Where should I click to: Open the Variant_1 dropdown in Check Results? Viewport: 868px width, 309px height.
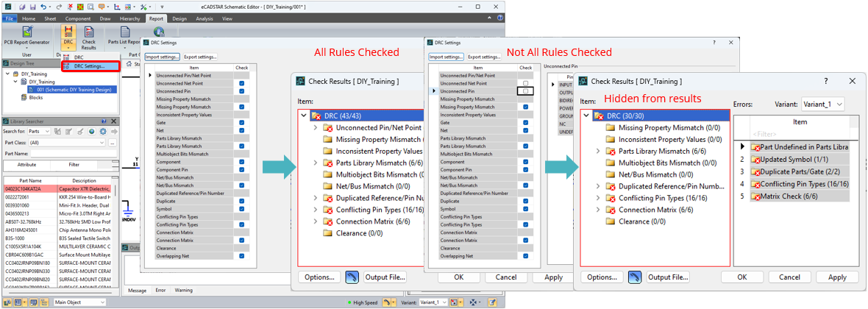point(822,104)
